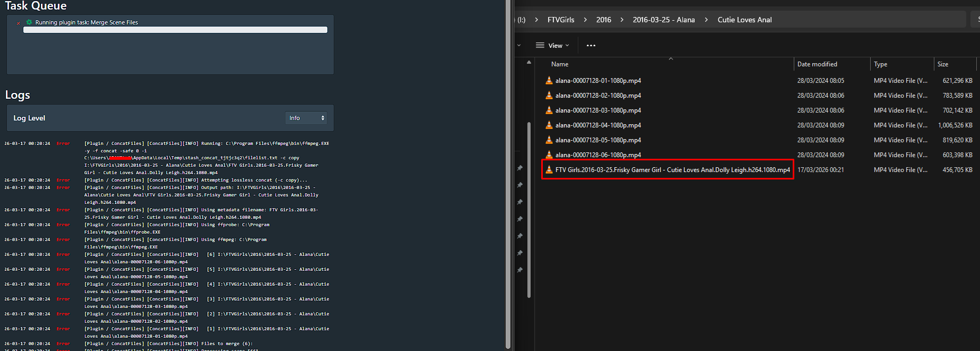Click the vertical scrollbar of the Explorer navigation pane
Viewport: 980px width, 351px height.
coord(529,210)
